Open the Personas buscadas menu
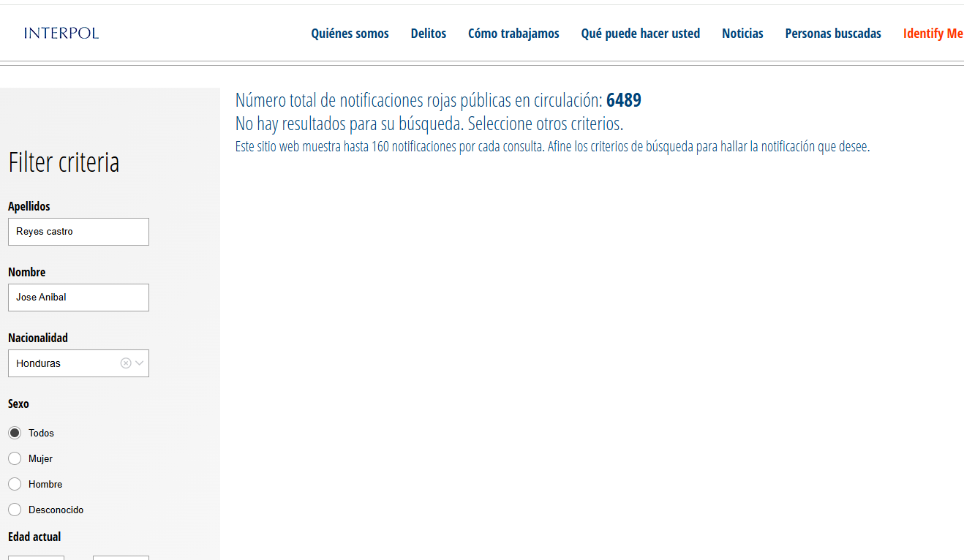 [x=833, y=34]
